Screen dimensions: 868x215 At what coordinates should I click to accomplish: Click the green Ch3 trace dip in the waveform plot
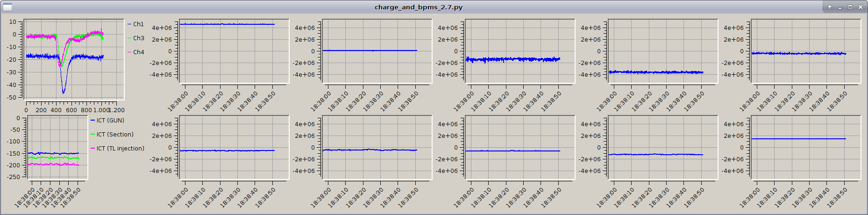point(62,65)
